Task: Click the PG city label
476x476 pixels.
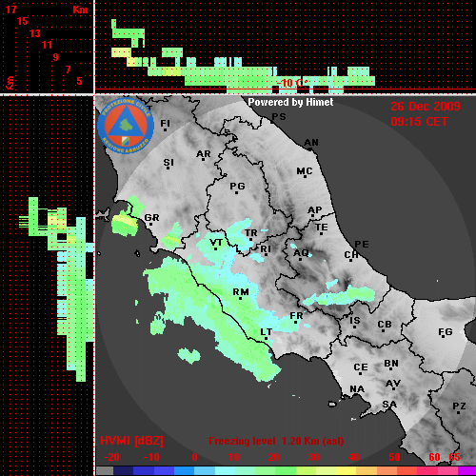Action: (x=237, y=186)
